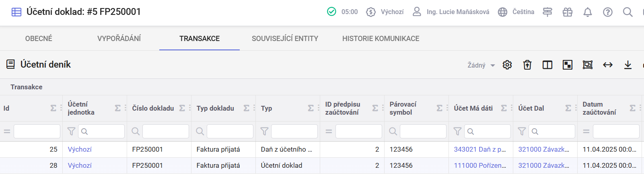The height and width of the screenshot is (175, 644).
Task: Click the Účetní deník journal icon
Action: pos(11,64)
